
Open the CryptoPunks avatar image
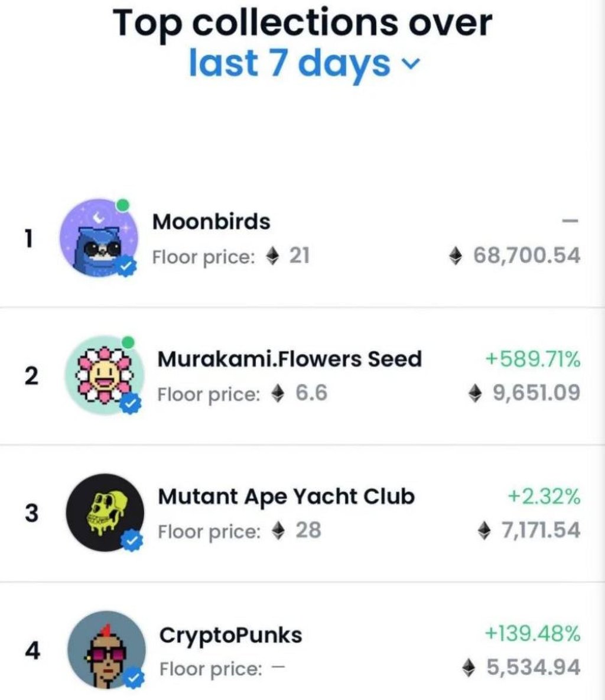tap(106, 649)
